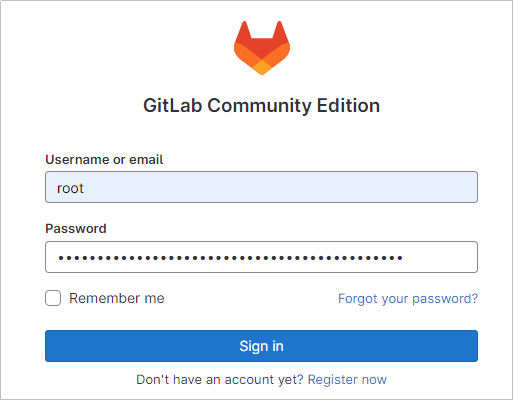This screenshot has width=513, height=400.
Task: Tick the Remember me checkbox
Action: [x=53, y=298]
